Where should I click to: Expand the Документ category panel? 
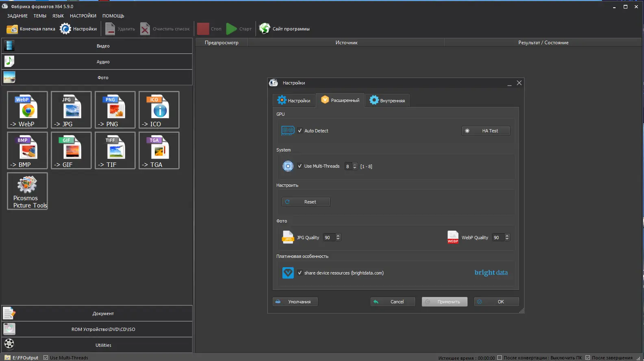97,313
